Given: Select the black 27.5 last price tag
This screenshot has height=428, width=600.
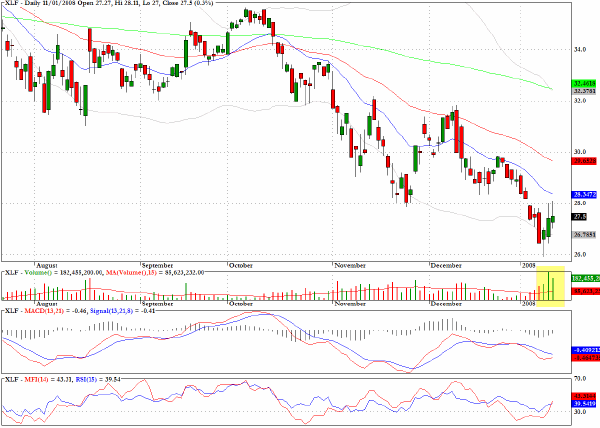Looking at the screenshot, I should [579, 217].
